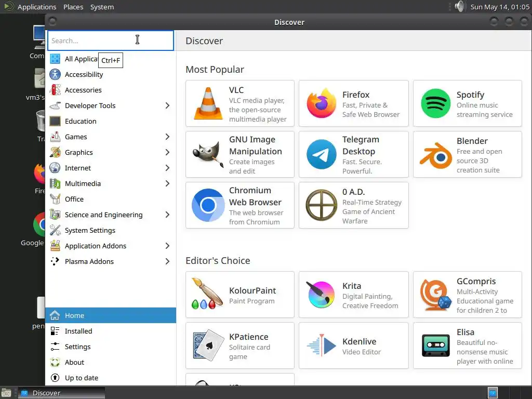Open the Graphics category label
The image size is (532, 399).
click(79, 152)
